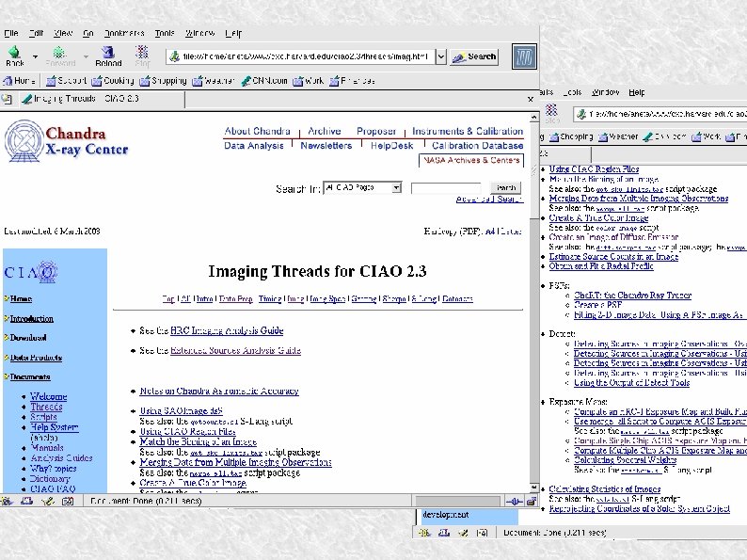Click the Mail component icon in status bar
Viewport: 747px width, 560px height.
(x=26, y=501)
